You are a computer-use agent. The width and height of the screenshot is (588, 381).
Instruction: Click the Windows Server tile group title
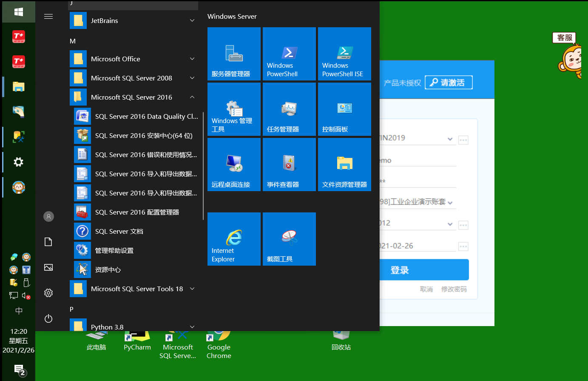232,16
